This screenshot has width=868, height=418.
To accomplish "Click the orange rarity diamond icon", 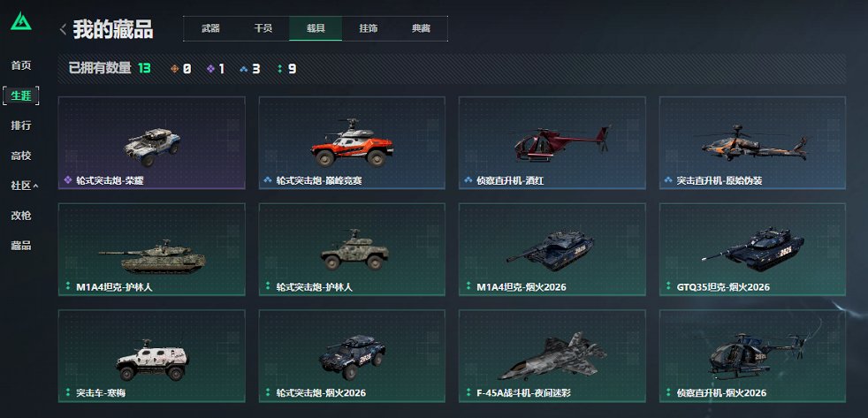I will 174,69.
